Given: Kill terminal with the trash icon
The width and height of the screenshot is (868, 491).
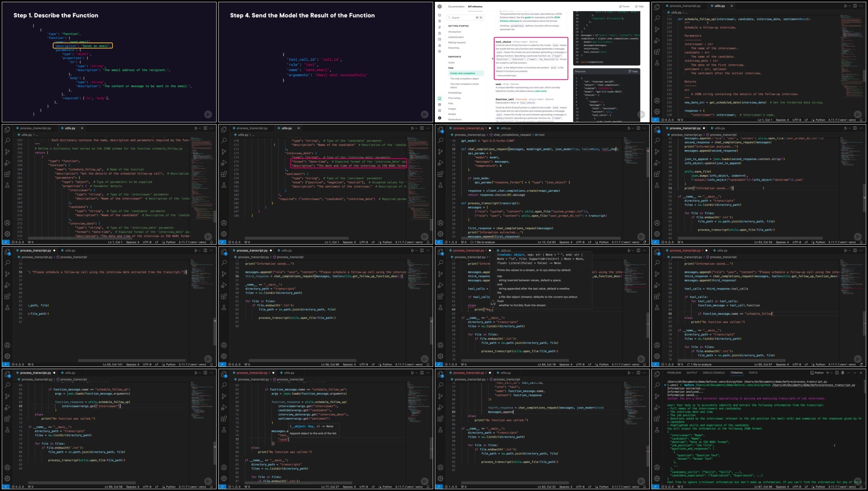Looking at the screenshot, I should click(x=842, y=373).
